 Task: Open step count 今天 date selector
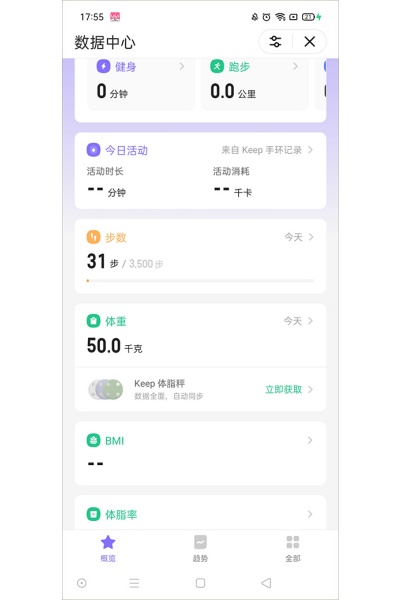(x=299, y=237)
